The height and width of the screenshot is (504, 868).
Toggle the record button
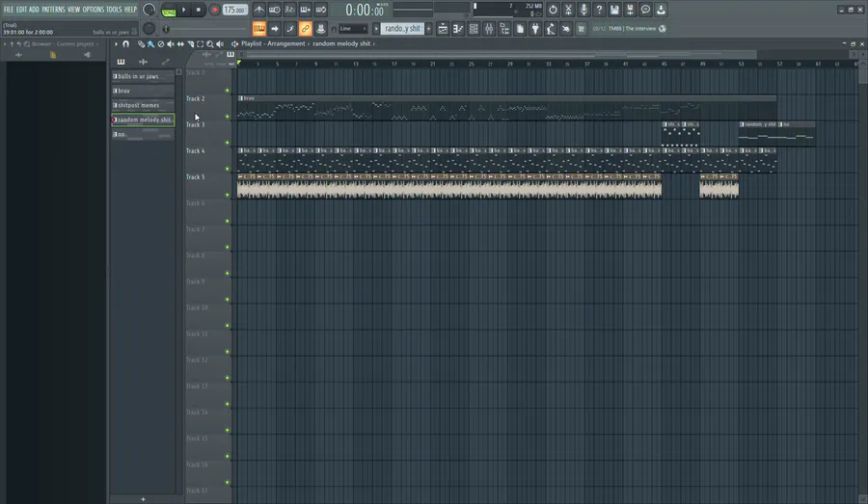tap(214, 10)
